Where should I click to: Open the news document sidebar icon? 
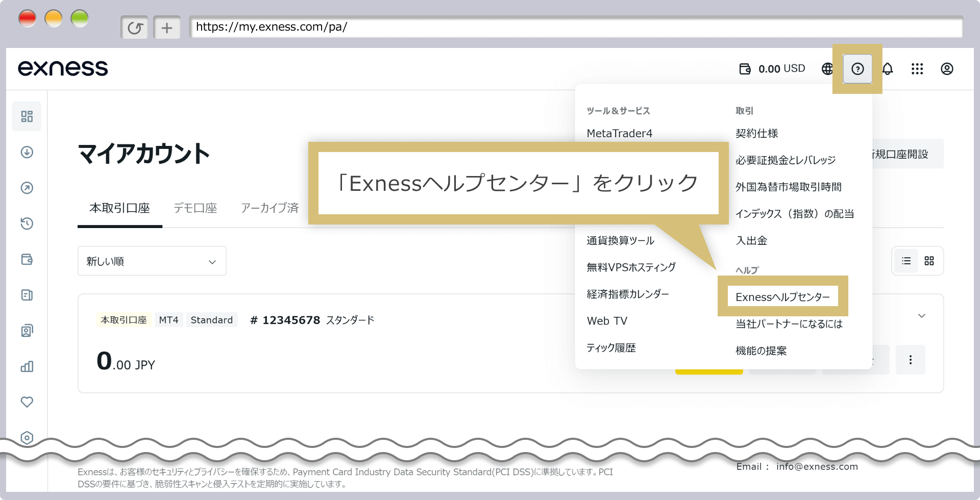(x=27, y=295)
